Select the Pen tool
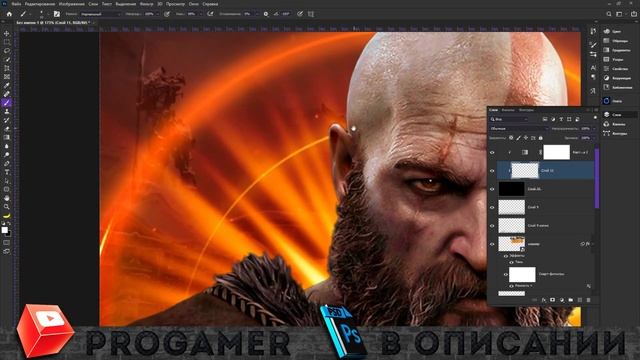Screen dimensions: 640x360 pyautogui.click(x=7, y=163)
